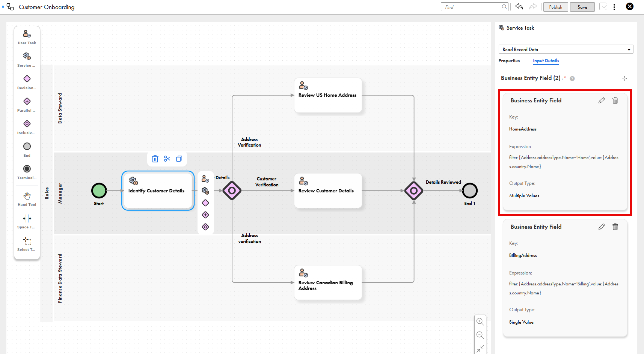
Task: Select the Data Steward lane label
Action: [x=60, y=108]
